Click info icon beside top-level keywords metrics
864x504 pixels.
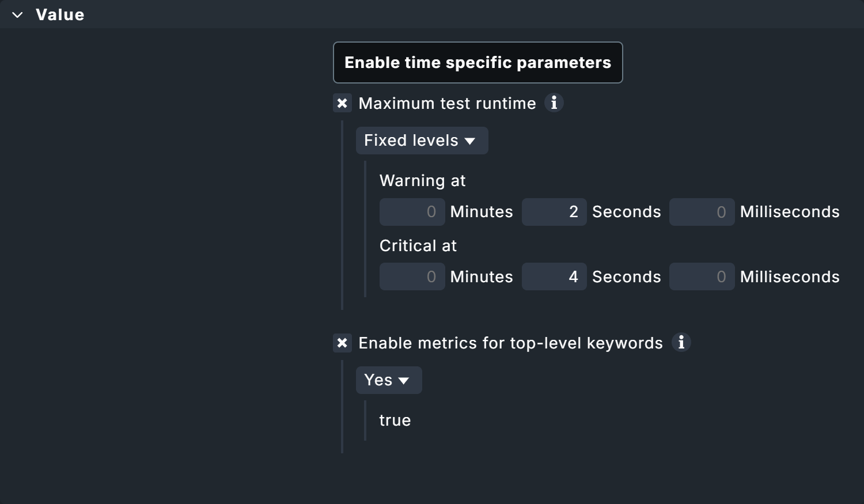[x=681, y=343]
